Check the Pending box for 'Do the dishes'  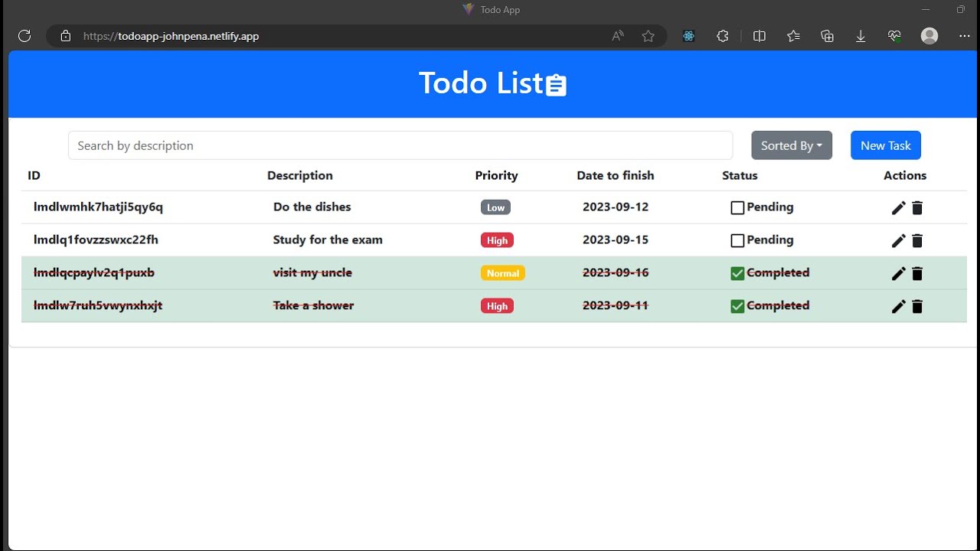(737, 207)
